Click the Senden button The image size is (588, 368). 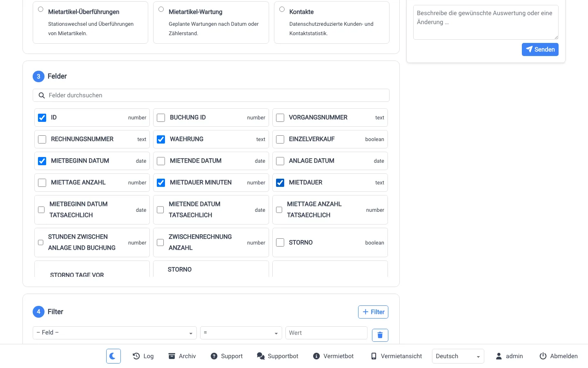[x=540, y=49]
